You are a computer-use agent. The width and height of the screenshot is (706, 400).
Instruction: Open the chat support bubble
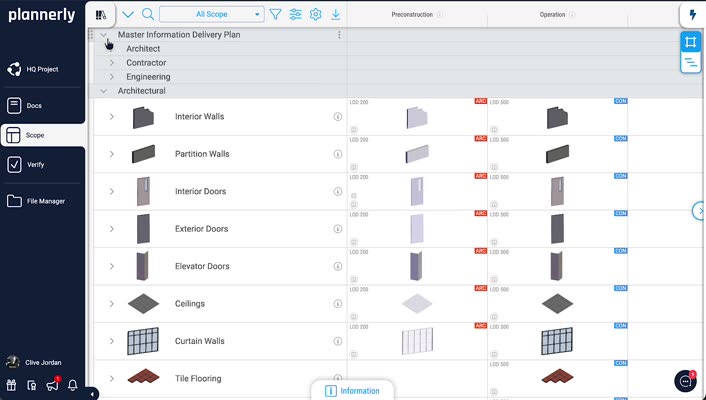[685, 382]
